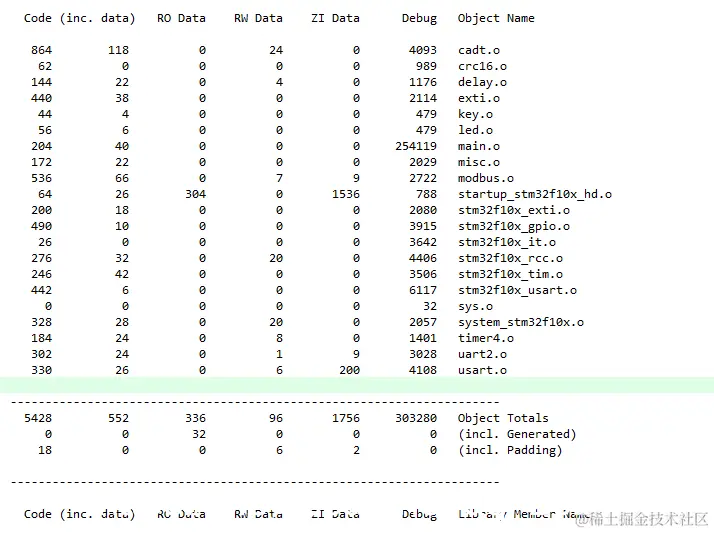Click the (incl. Padding) label

(x=510, y=450)
